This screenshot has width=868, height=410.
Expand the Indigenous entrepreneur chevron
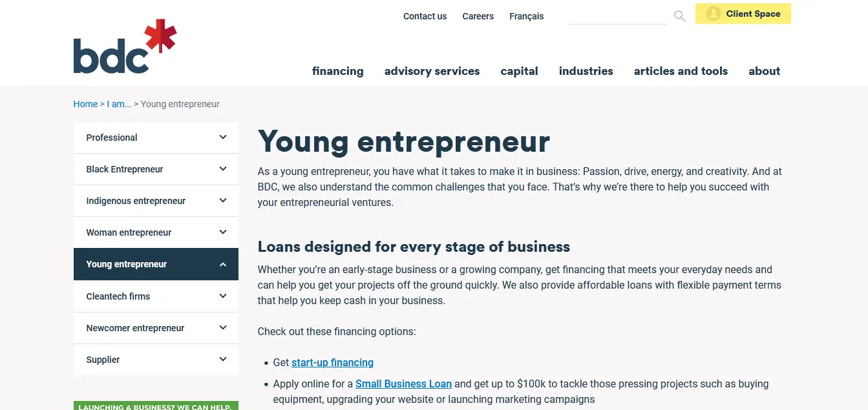[223, 201]
